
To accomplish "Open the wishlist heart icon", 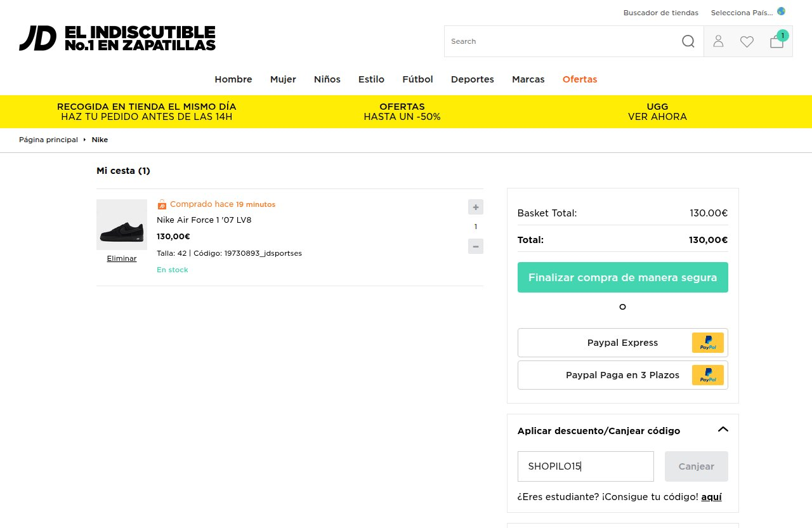I will pyautogui.click(x=747, y=42).
